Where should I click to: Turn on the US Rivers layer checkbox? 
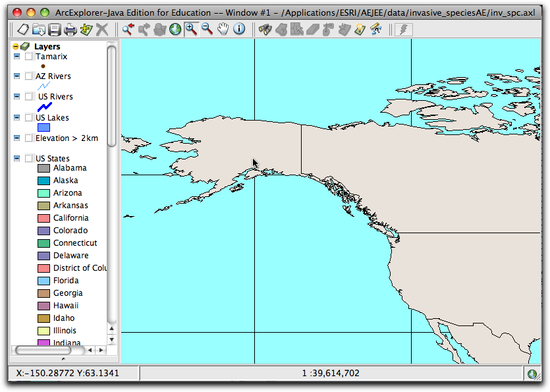tap(29, 97)
